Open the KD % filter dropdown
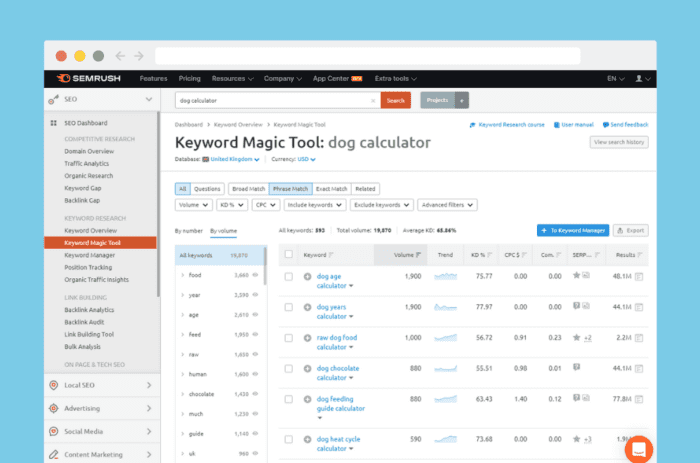The height and width of the screenshot is (463, 700). [x=232, y=205]
